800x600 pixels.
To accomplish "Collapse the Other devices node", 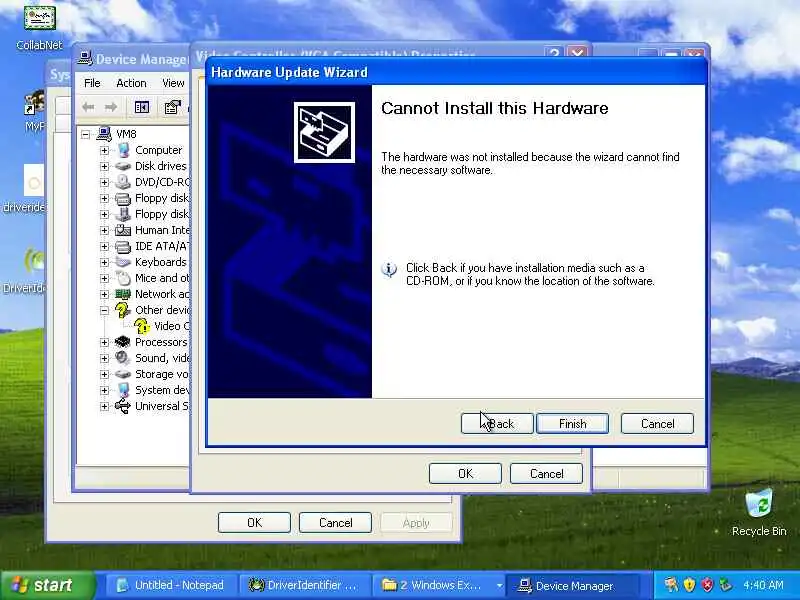I will (x=104, y=310).
